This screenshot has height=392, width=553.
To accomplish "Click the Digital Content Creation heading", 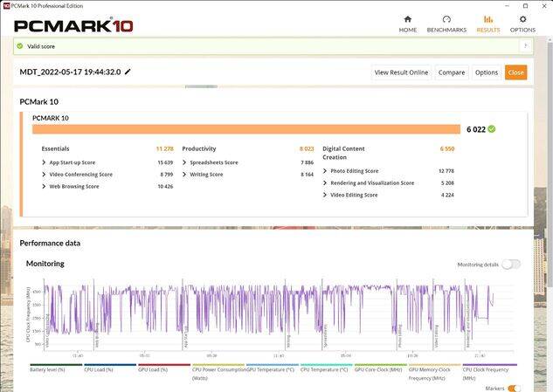I will (343, 153).
